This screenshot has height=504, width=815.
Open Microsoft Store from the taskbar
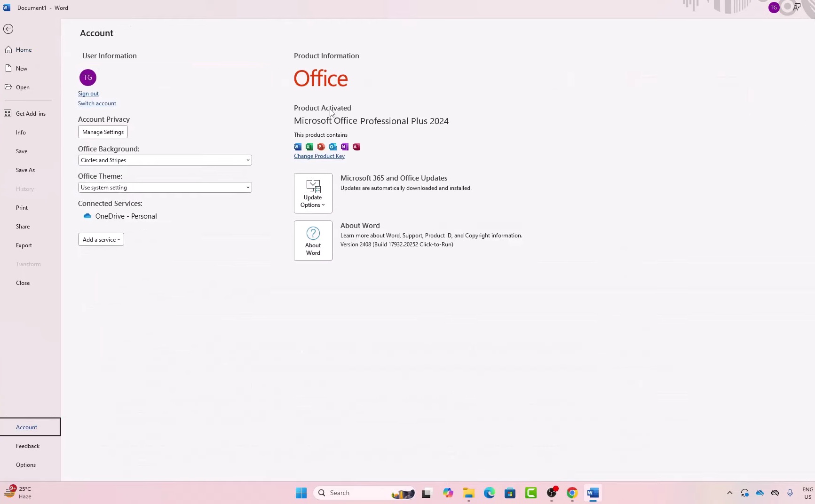(x=510, y=493)
